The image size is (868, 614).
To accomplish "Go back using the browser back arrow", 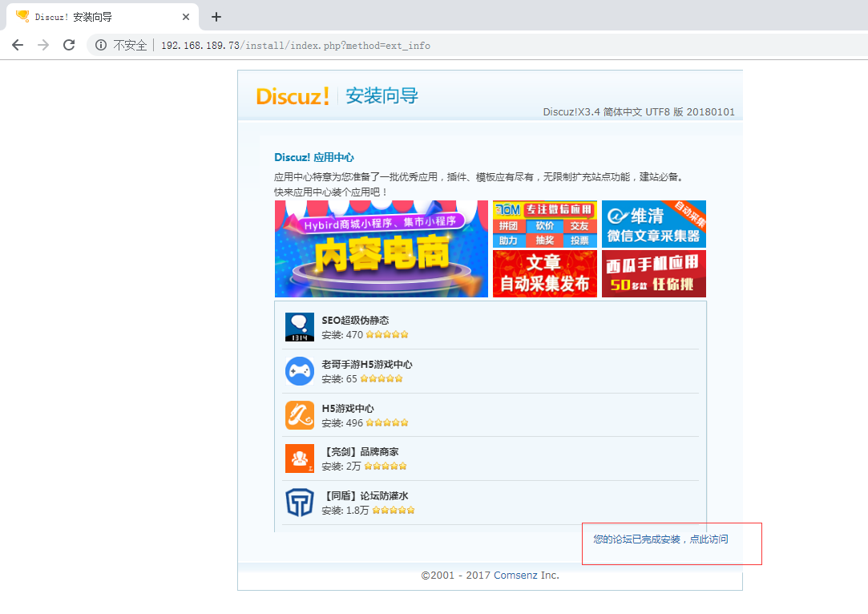I will (x=18, y=45).
